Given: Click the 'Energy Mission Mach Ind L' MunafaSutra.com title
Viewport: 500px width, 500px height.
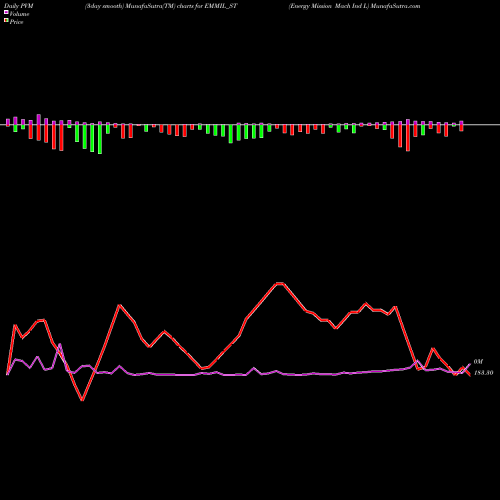Looking at the screenshot, I should pyautogui.click(x=354, y=6).
